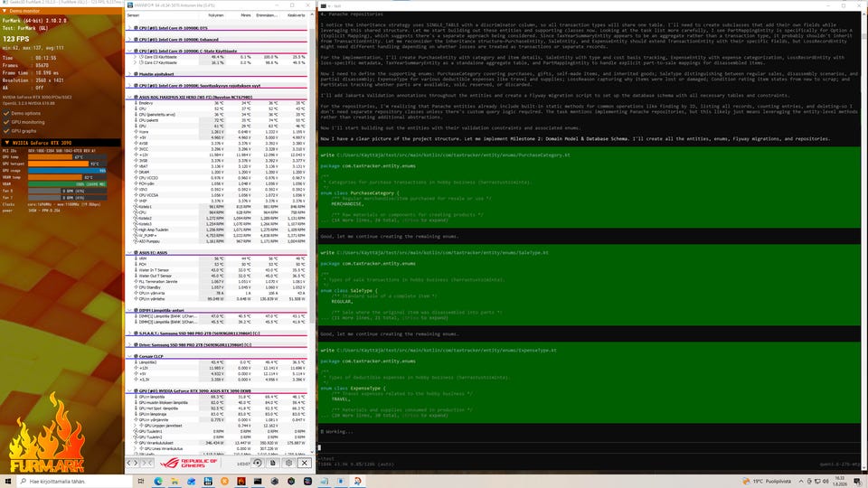The width and height of the screenshot is (868, 488).
Task: Click HWiNFO collapse view left arrows
Action: 146,463
